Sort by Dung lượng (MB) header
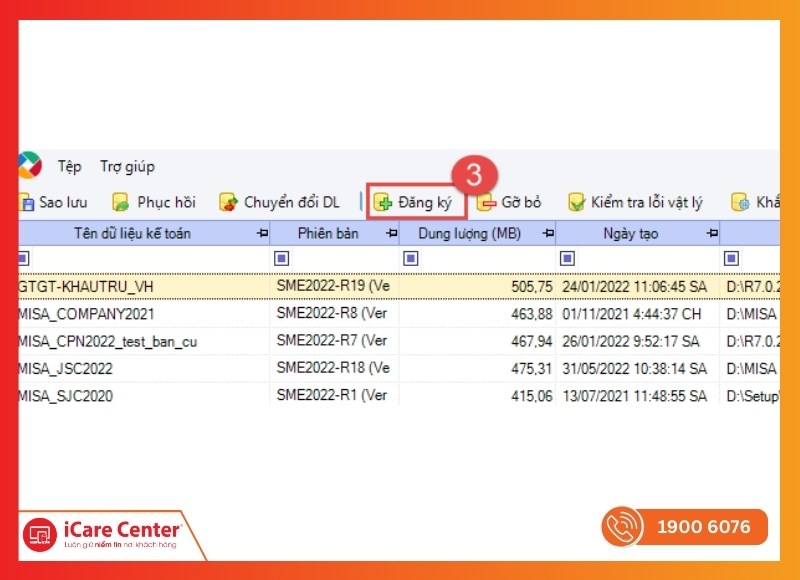Screen dimensions: 800x580 [x=469, y=234]
